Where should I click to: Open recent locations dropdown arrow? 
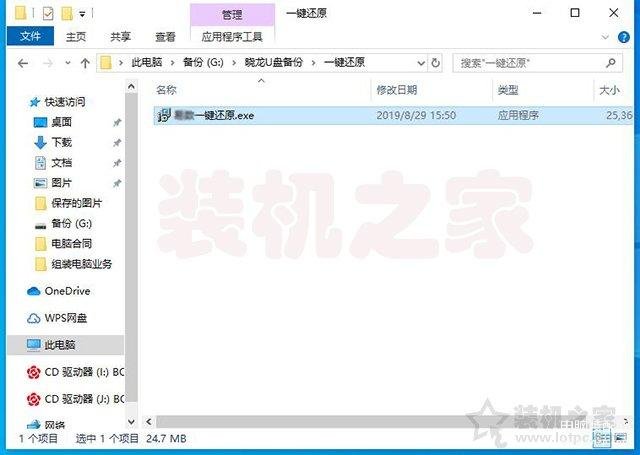click(x=68, y=63)
